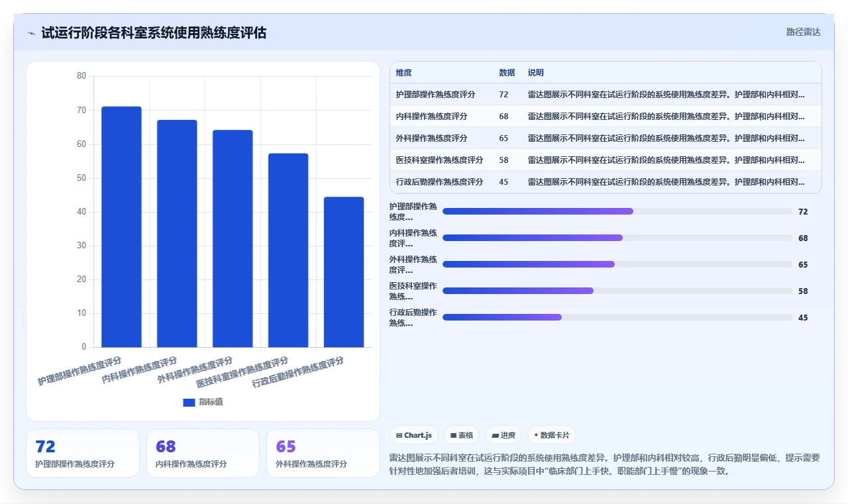Click the 护理部操作熟练度评分 chart bar

[x=121, y=227]
